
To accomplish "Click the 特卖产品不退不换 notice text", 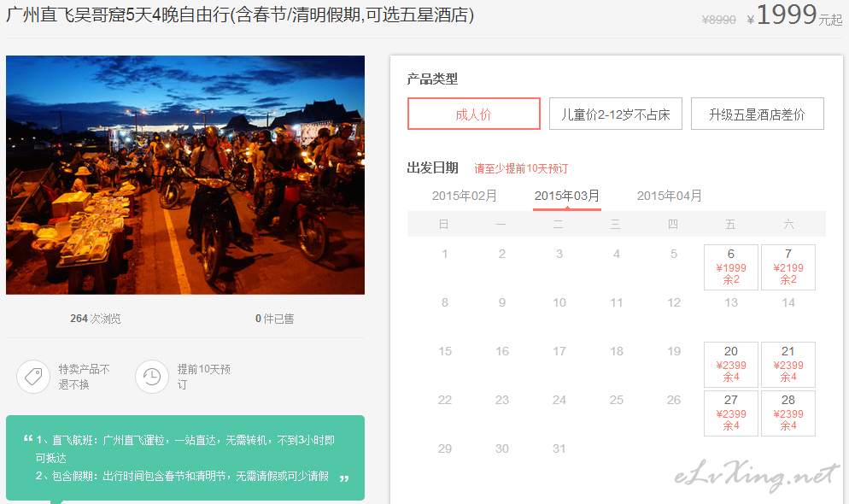I will tap(84, 377).
